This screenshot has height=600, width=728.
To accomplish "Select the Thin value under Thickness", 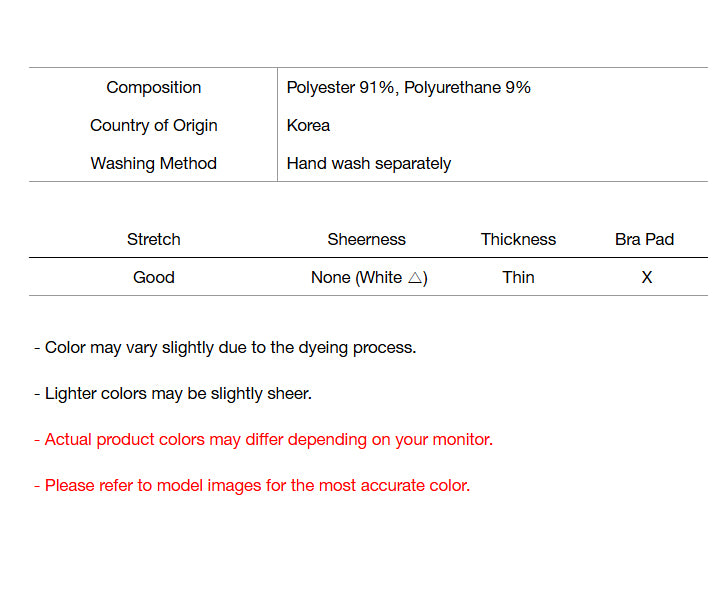I will tap(518, 278).
